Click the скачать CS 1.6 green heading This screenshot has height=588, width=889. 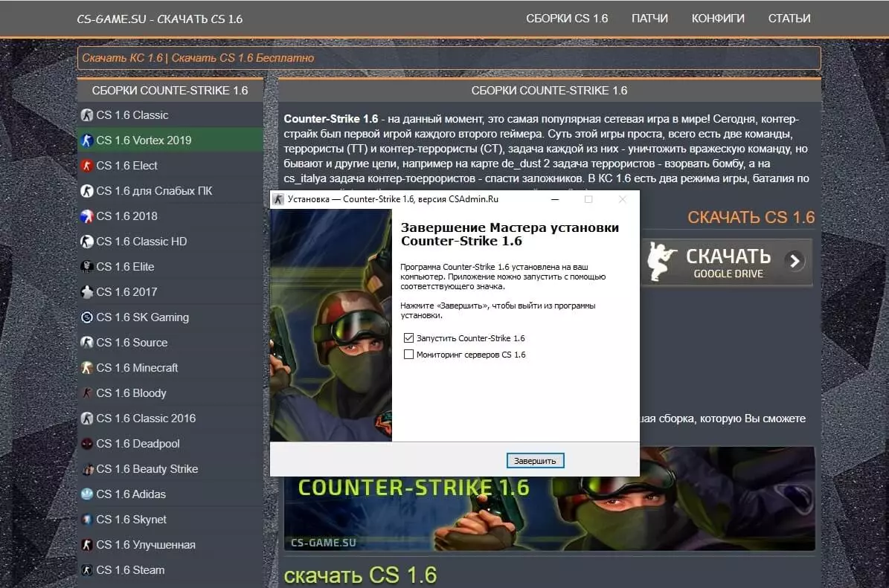click(361, 575)
